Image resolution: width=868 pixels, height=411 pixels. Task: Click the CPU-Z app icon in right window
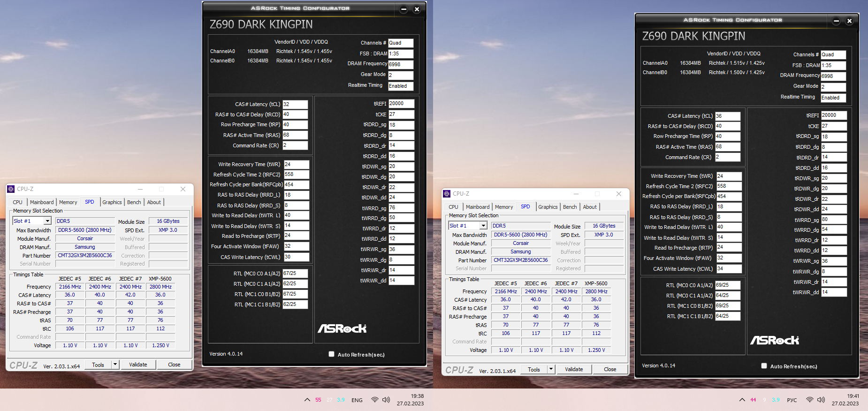pyautogui.click(x=447, y=194)
